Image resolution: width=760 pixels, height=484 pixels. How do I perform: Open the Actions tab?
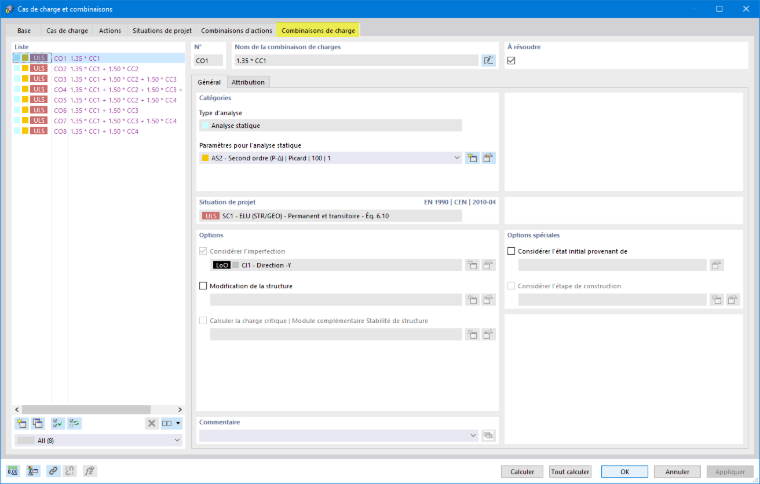point(110,31)
